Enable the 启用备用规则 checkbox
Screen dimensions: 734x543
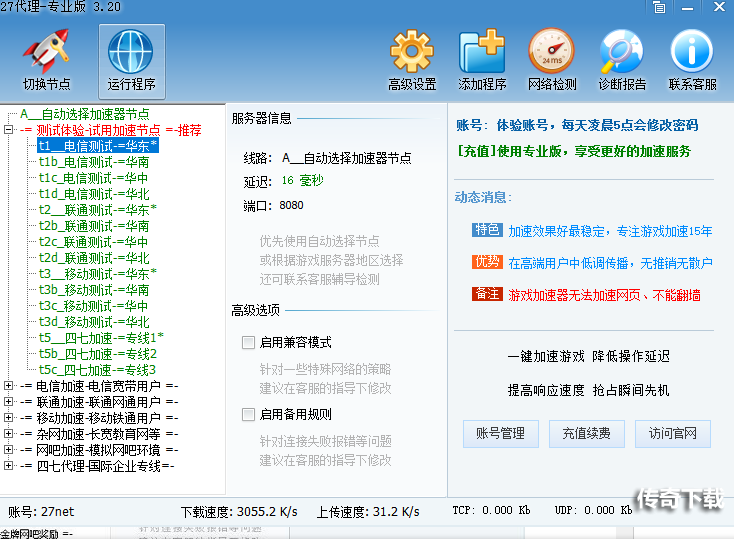click(x=248, y=415)
